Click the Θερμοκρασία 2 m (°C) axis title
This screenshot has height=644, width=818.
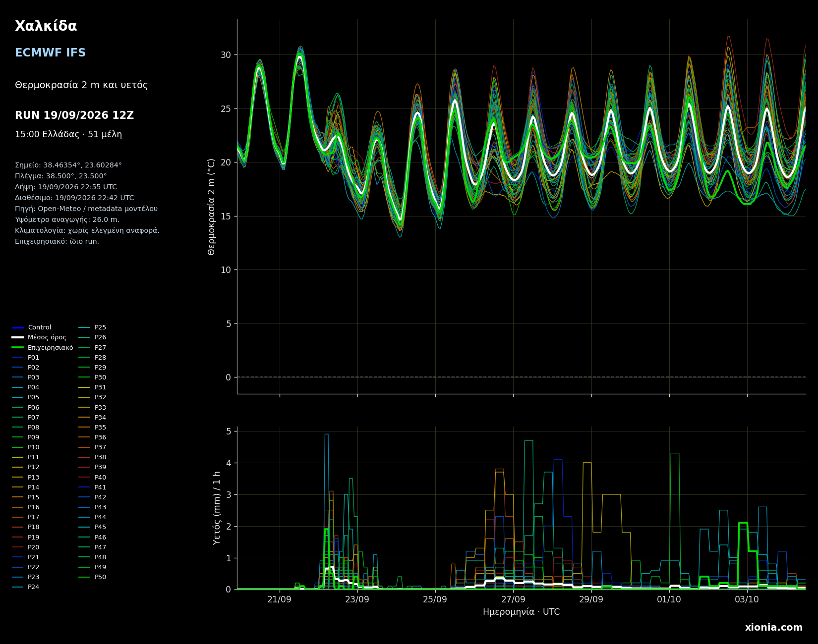point(212,207)
